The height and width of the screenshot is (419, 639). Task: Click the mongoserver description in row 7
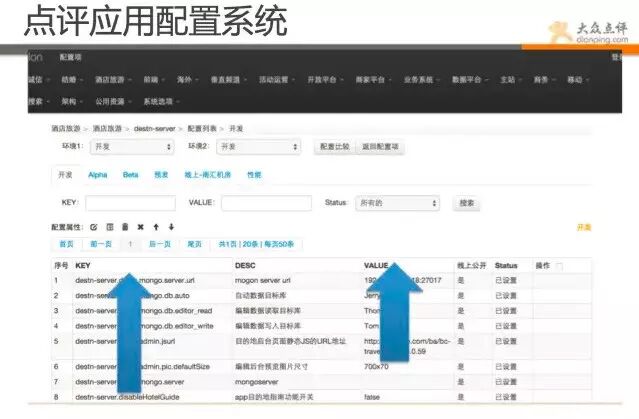point(256,382)
